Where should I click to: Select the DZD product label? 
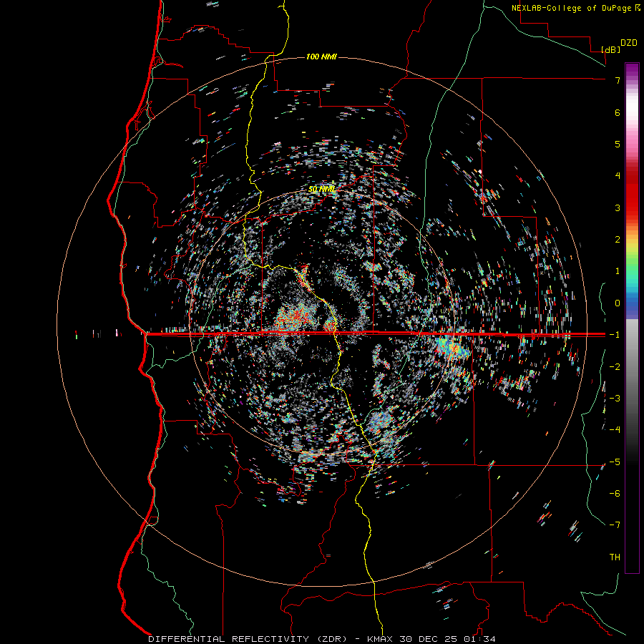[629, 43]
